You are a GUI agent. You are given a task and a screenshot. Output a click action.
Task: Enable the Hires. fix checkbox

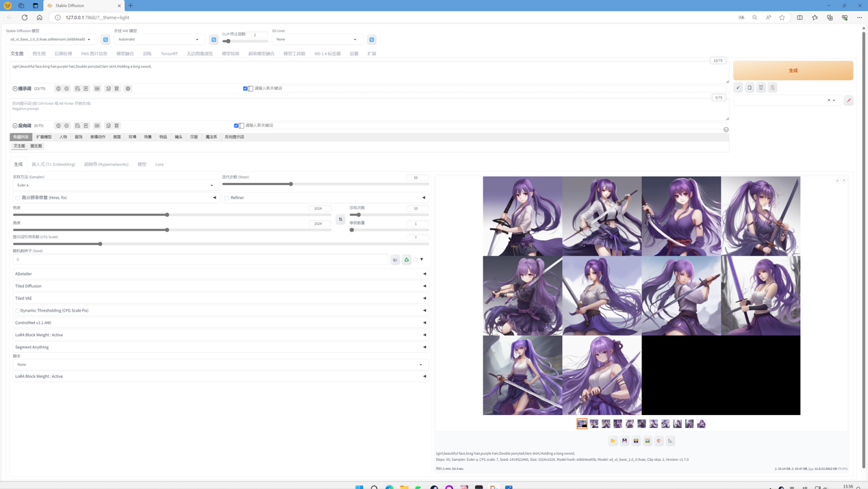18,198
